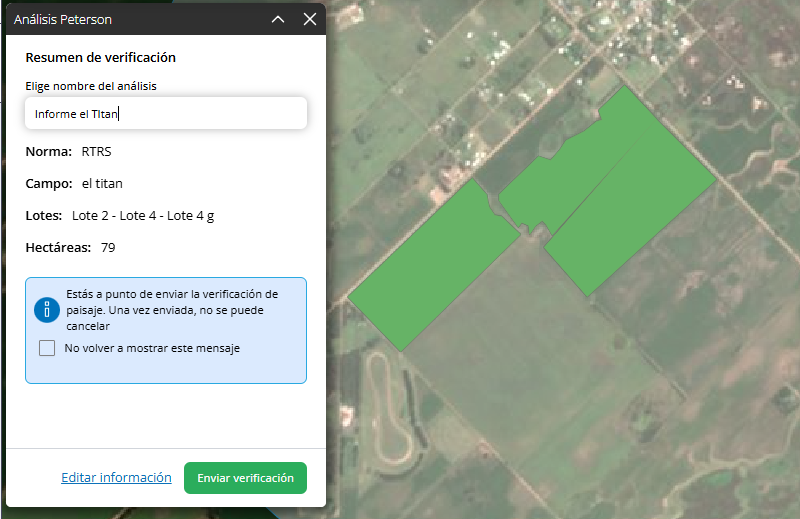
Task: Check 'No volver a mostrar este mensaje'
Action: click(x=47, y=348)
